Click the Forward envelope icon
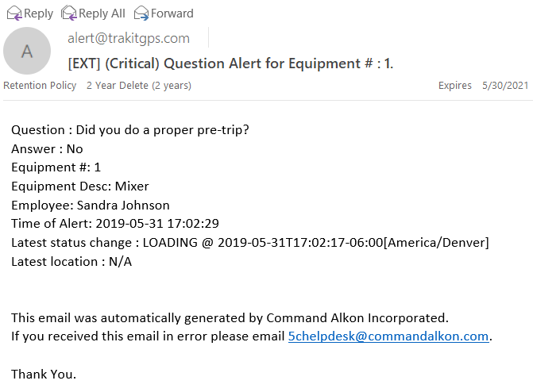The height and width of the screenshot is (392, 533). click(141, 13)
